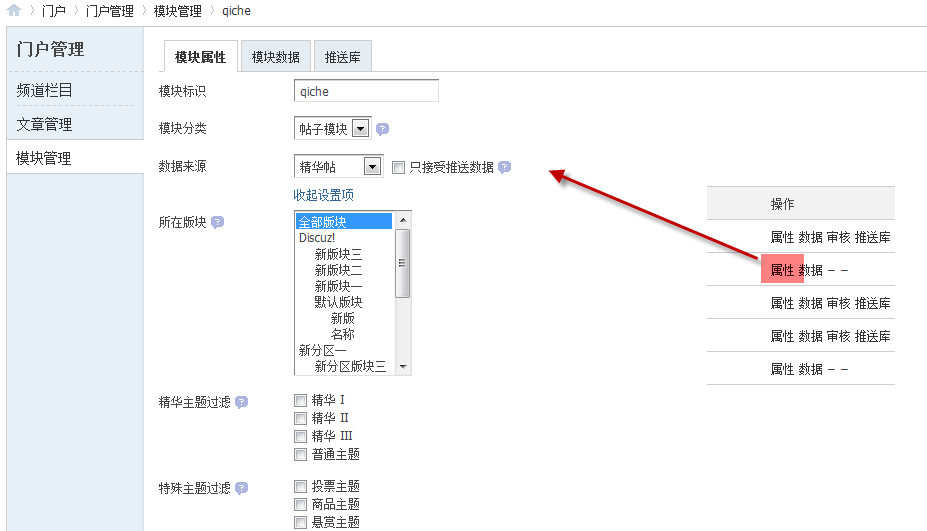
Task: Collapse settings via 收起设置项 link
Action: 323,195
